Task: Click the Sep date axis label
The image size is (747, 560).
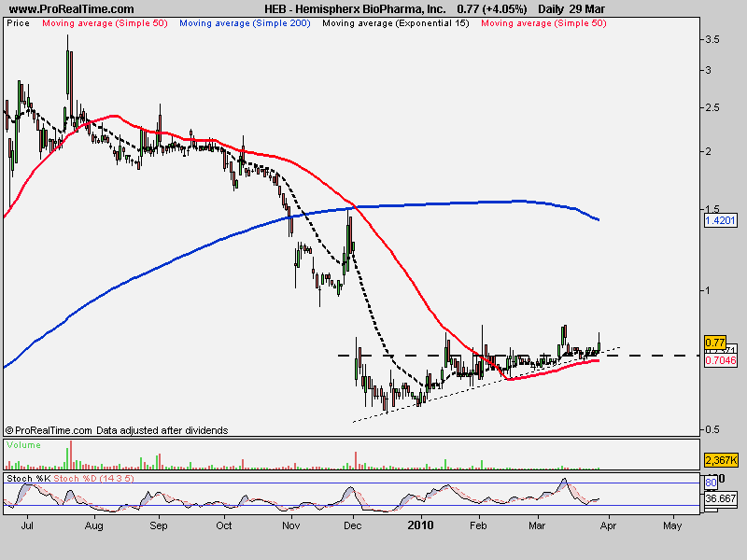Action: pyautogui.click(x=159, y=525)
